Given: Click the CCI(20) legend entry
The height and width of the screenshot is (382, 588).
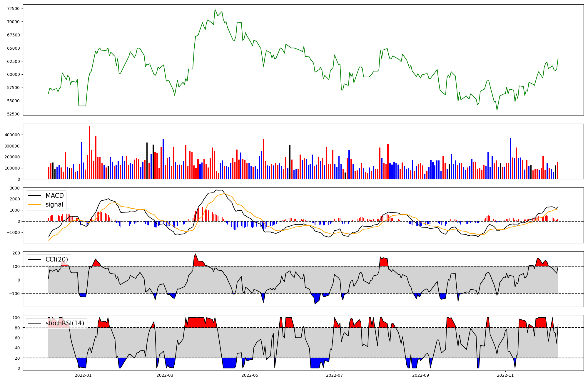Looking at the screenshot, I should pyautogui.click(x=56, y=259).
